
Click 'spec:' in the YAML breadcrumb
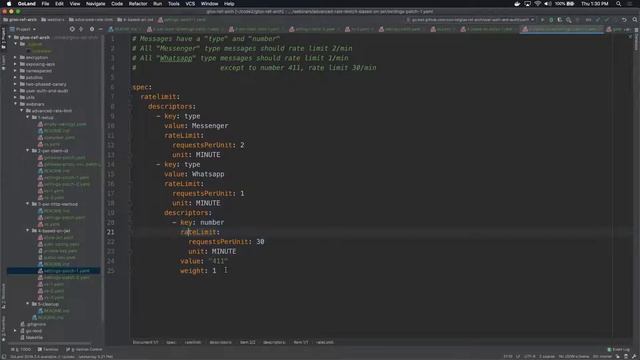pyautogui.click(x=171, y=342)
